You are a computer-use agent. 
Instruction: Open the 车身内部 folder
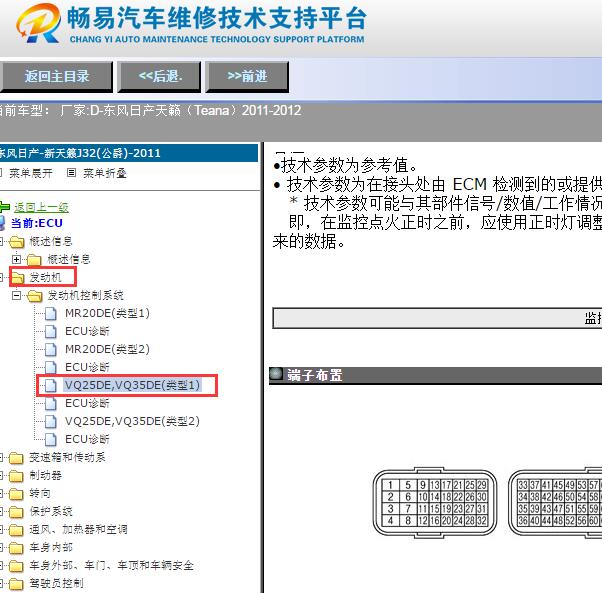point(51,548)
